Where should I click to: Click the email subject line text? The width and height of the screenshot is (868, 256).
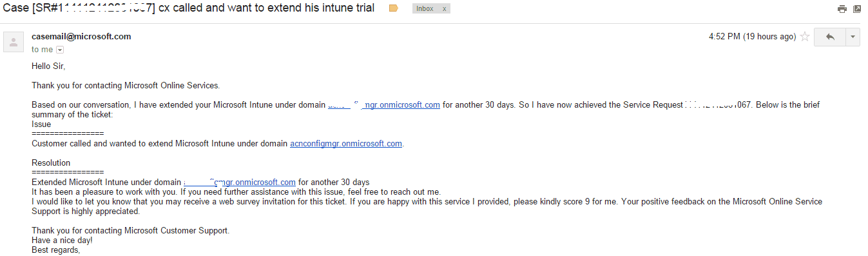coord(189,8)
